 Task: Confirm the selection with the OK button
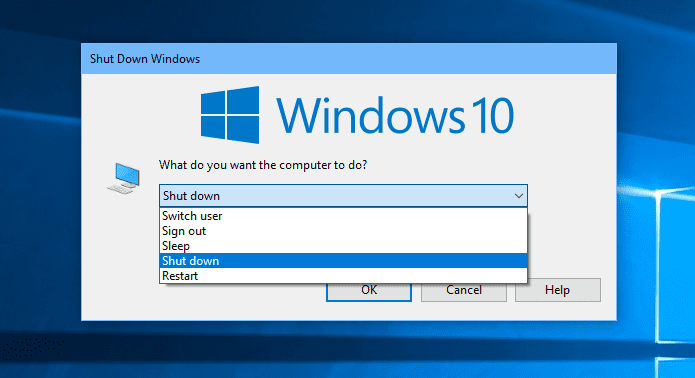369,291
